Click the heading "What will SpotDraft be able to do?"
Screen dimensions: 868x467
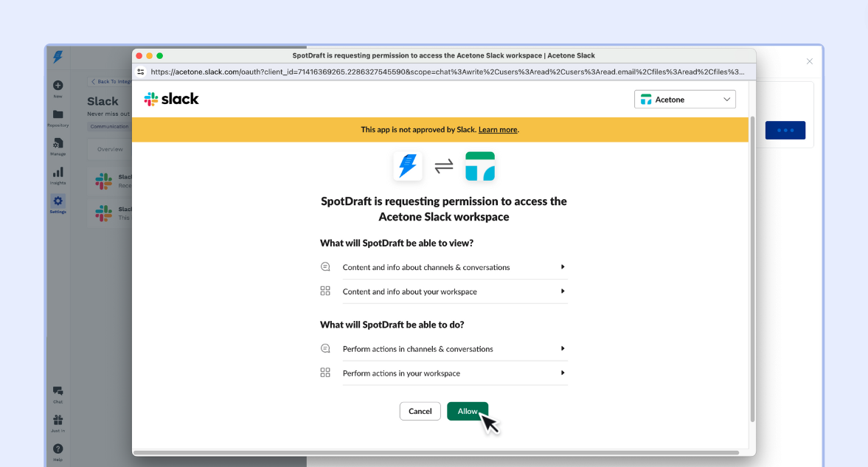point(392,325)
